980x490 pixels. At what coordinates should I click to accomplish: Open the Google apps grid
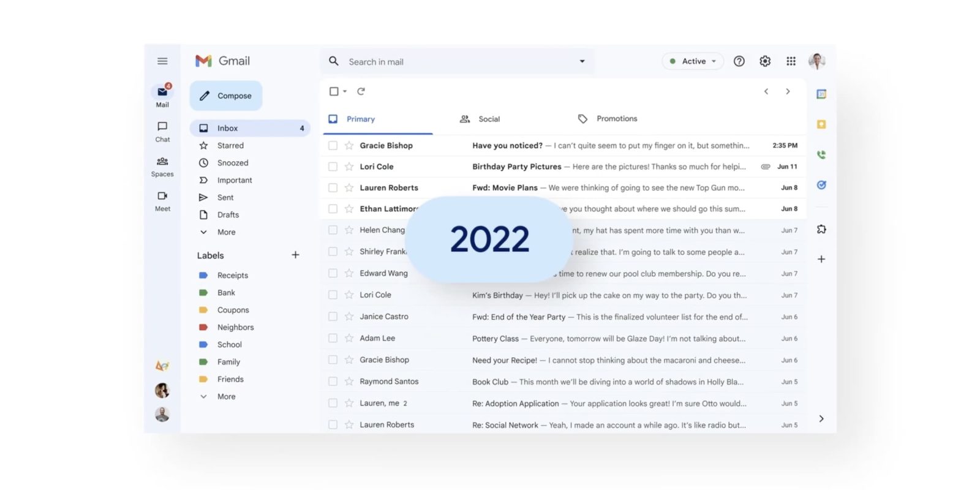[x=791, y=61]
